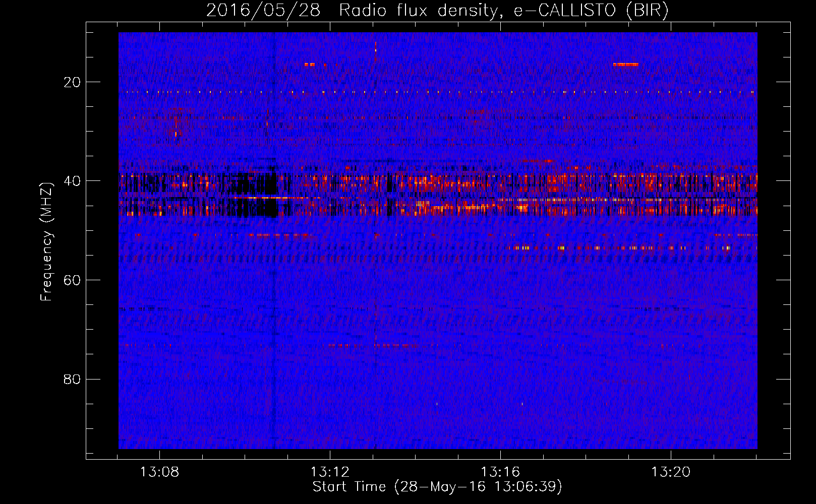The height and width of the screenshot is (504, 816).
Task: Click the 13:20 time tick label
Action: point(671,472)
